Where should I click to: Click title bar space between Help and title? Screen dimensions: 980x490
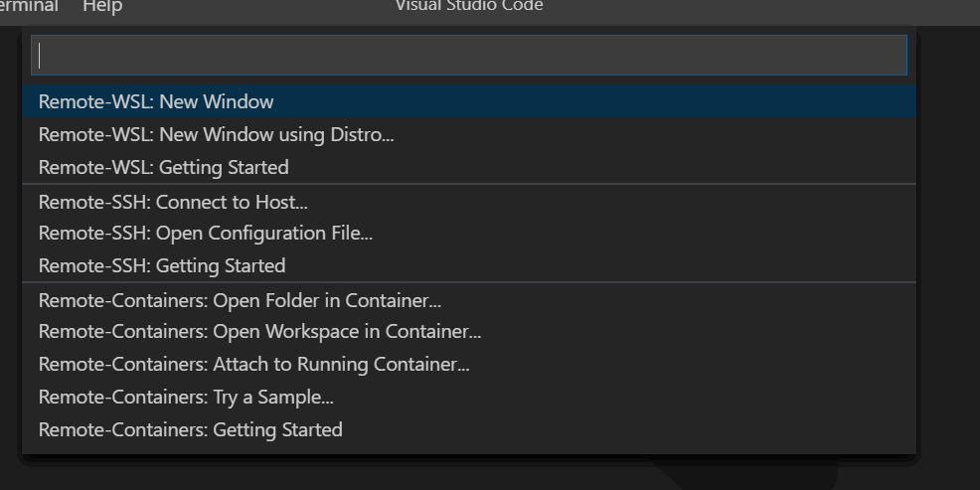pyautogui.click(x=258, y=8)
